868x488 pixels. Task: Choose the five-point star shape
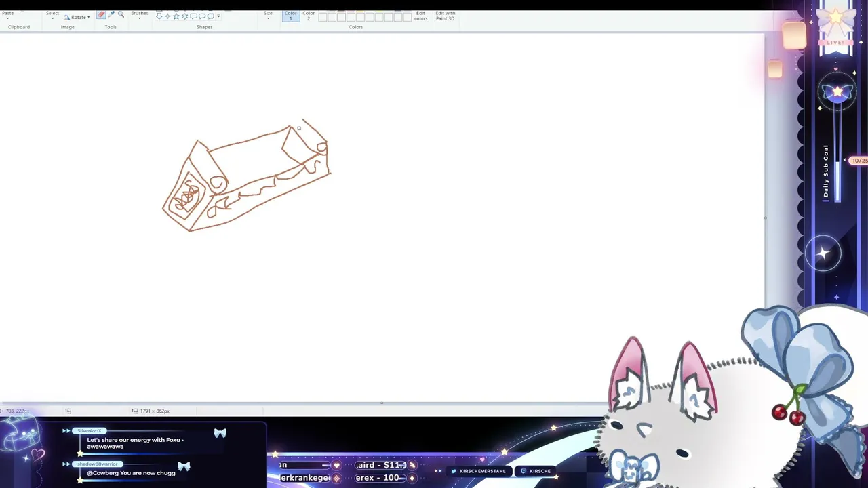(x=176, y=16)
